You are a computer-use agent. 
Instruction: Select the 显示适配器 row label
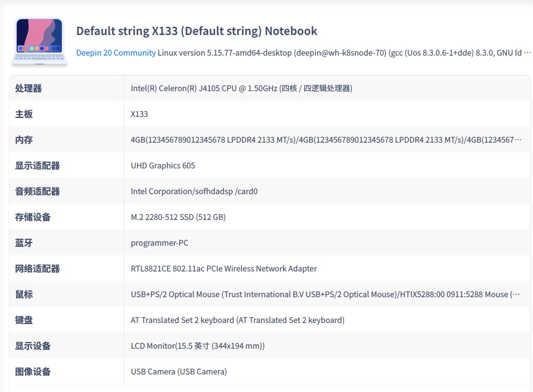[x=37, y=166]
